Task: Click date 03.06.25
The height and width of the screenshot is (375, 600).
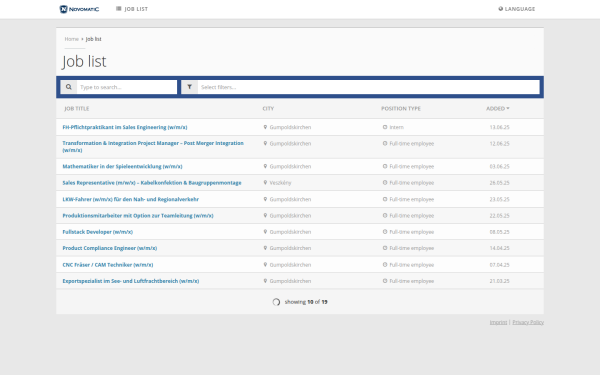Action: pos(499,166)
